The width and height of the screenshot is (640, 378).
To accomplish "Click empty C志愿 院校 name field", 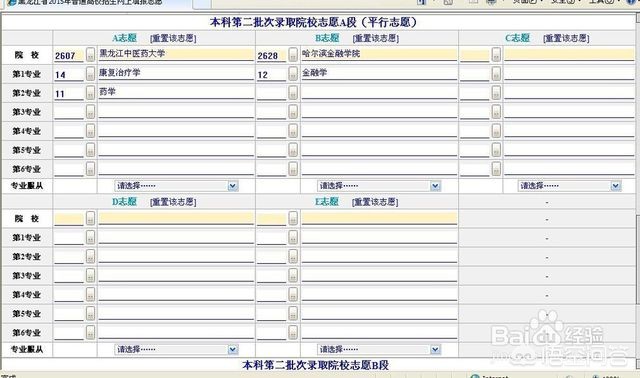I will tap(569, 54).
